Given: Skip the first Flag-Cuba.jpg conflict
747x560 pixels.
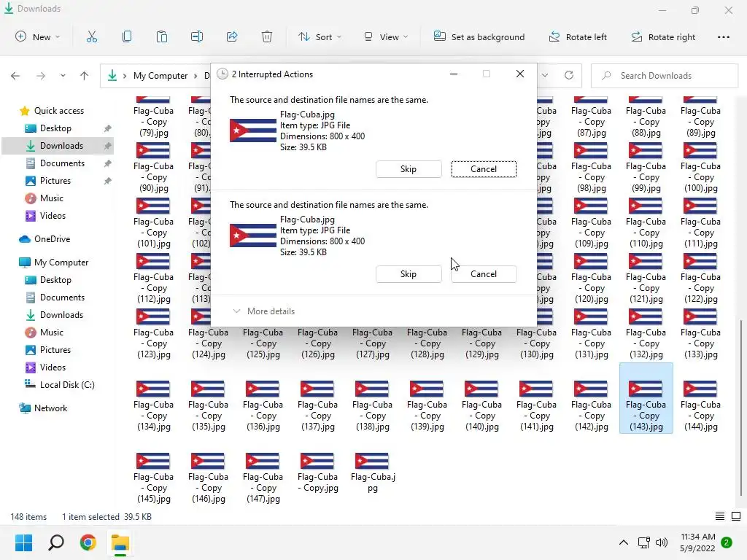Looking at the screenshot, I should click(409, 169).
